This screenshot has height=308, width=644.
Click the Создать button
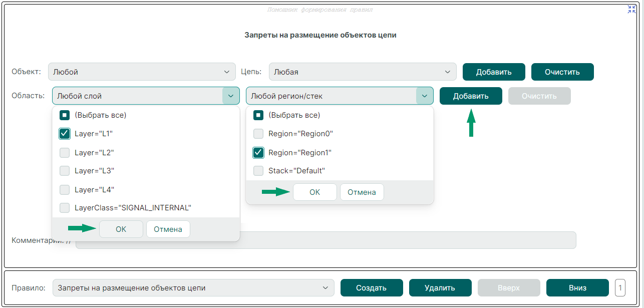[x=371, y=288]
